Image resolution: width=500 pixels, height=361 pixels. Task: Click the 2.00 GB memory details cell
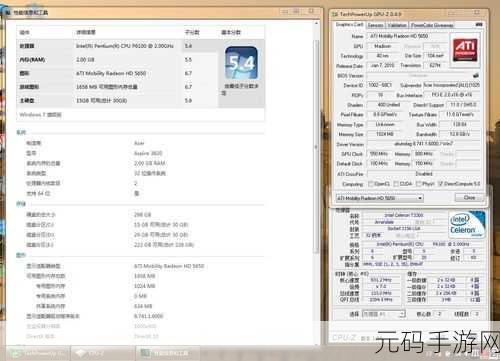(x=85, y=60)
